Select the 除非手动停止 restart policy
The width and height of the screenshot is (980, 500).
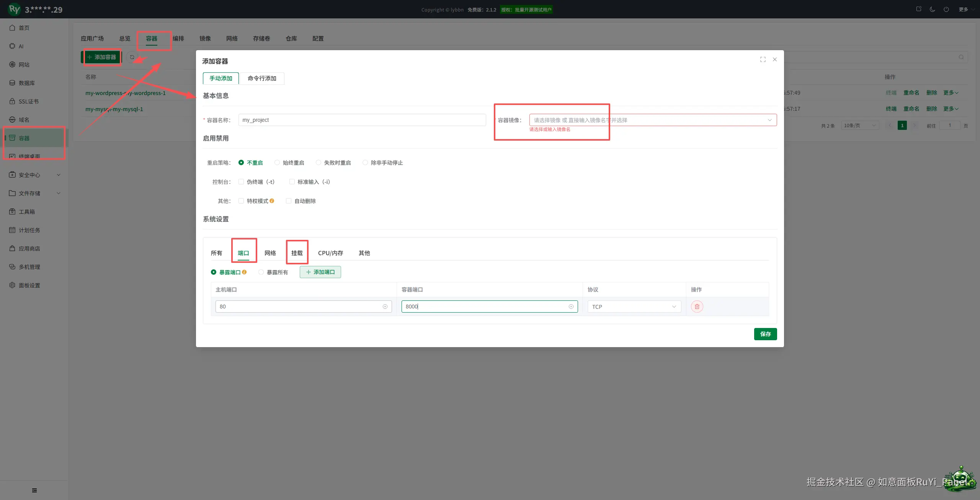(x=383, y=162)
